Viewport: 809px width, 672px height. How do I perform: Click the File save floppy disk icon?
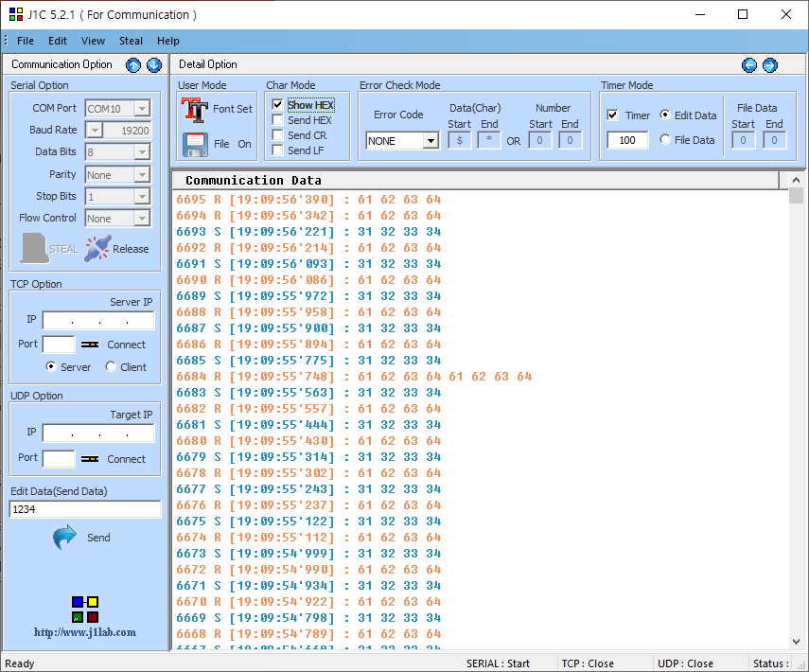(x=195, y=144)
